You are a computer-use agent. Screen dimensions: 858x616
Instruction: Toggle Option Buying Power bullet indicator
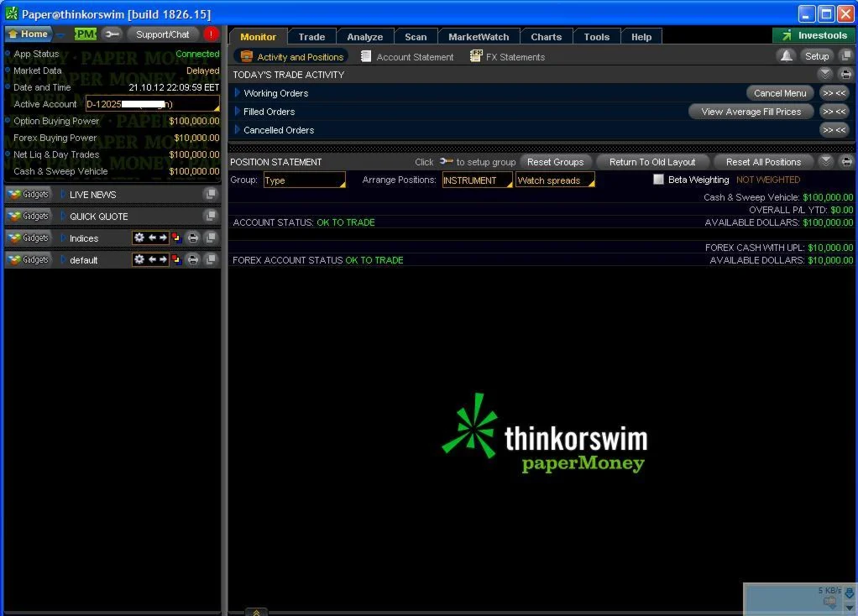(8, 121)
